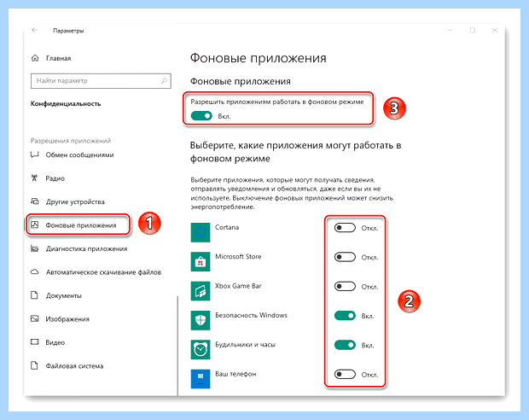Screen dimensions: 529x420
Task: Open Файловая система settings
Action: pos(74,366)
